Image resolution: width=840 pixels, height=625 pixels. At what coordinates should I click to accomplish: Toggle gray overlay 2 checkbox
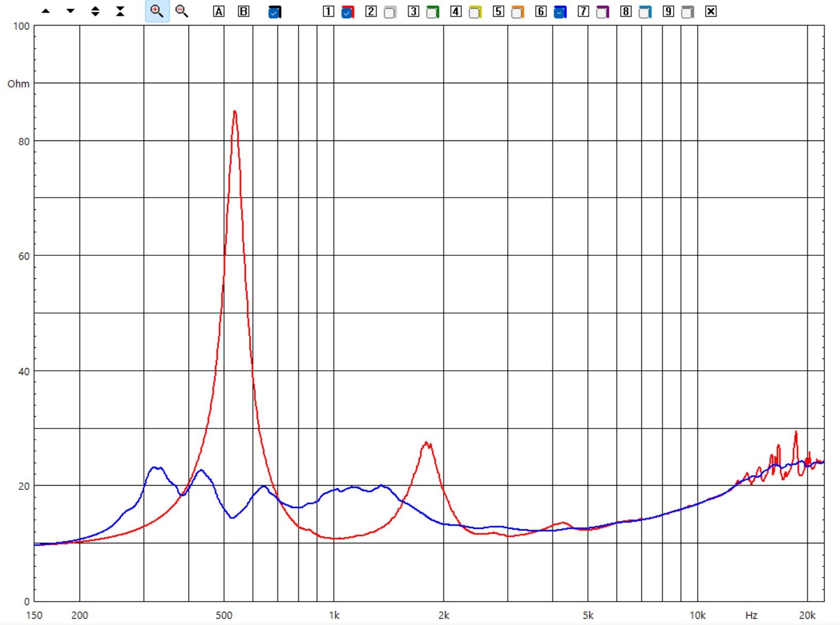tap(390, 12)
